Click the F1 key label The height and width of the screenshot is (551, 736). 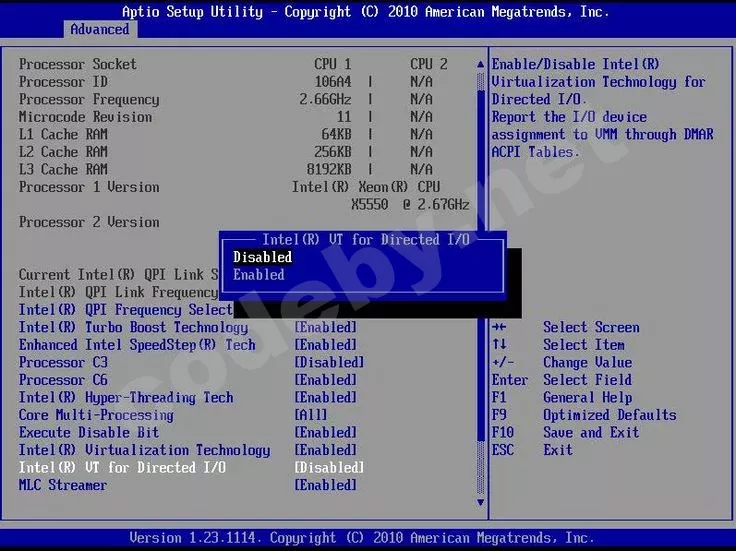(499, 398)
